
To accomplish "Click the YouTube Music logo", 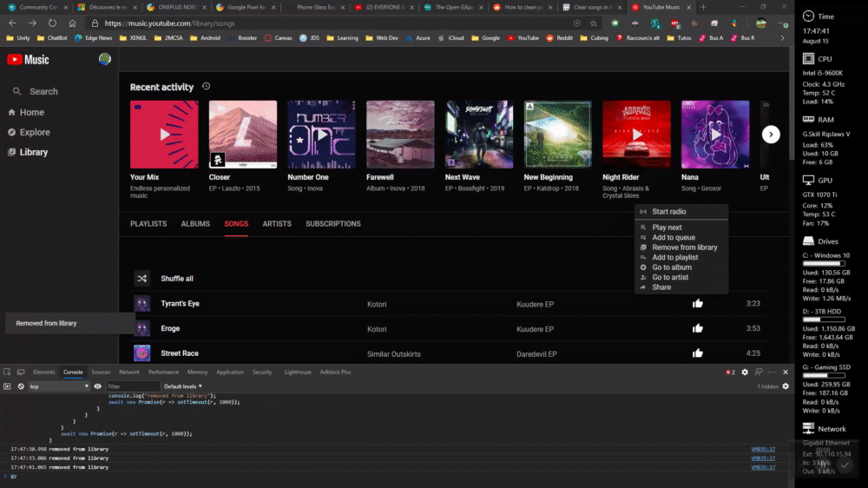I will [29, 60].
